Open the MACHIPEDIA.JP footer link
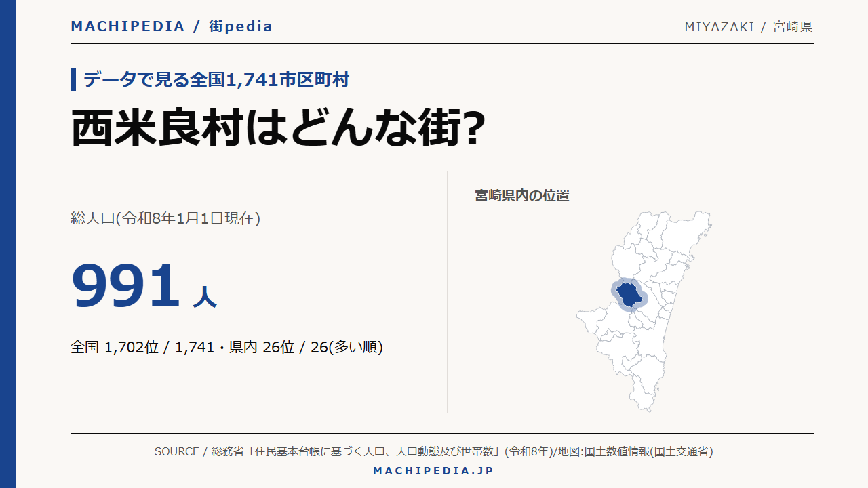868x488 pixels. 434,470
